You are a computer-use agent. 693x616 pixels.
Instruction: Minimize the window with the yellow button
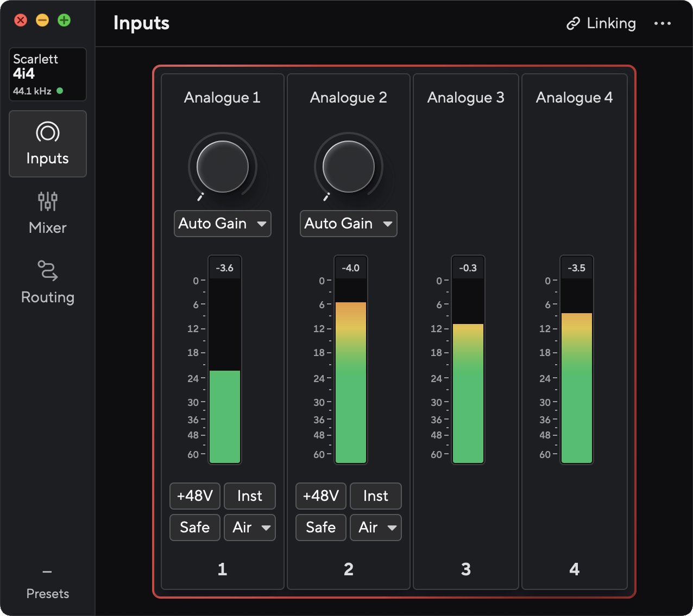point(42,21)
